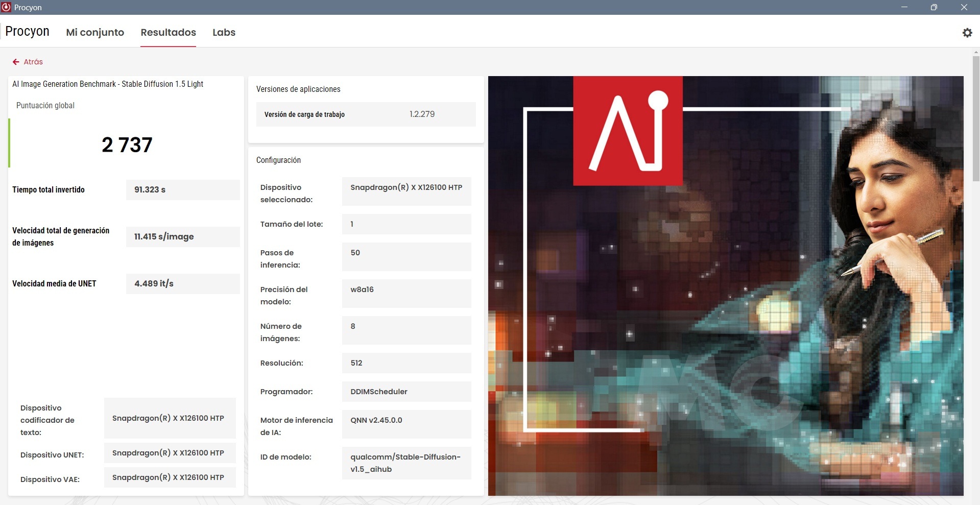Select the 4.489 it/s UNET speed value

(x=183, y=284)
